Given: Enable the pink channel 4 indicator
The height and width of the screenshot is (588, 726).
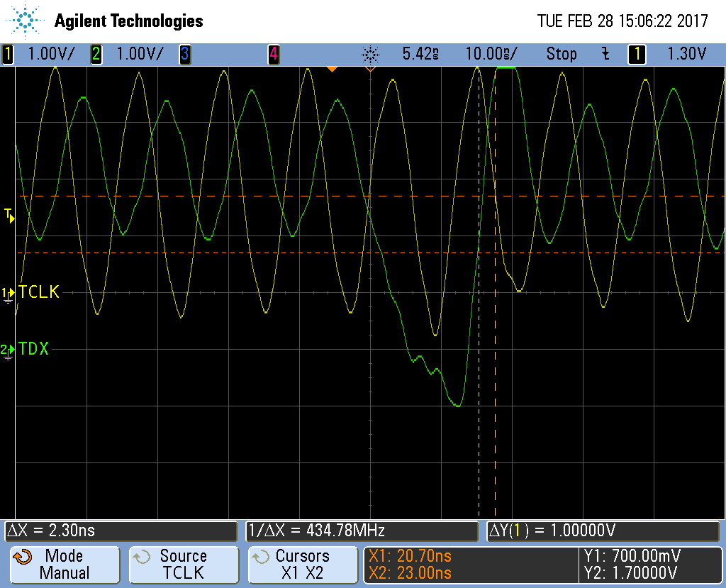Looking at the screenshot, I should tap(273, 54).
